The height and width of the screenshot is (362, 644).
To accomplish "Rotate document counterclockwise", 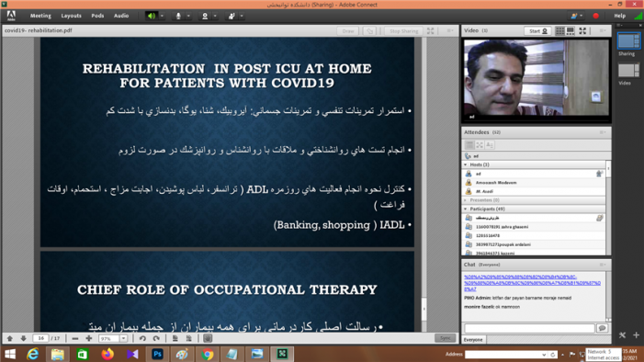I will [x=142, y=339].
